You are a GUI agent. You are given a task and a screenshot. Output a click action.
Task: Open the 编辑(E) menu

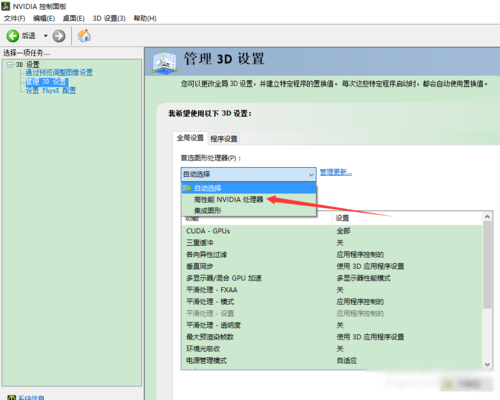[x=44, y=18]
